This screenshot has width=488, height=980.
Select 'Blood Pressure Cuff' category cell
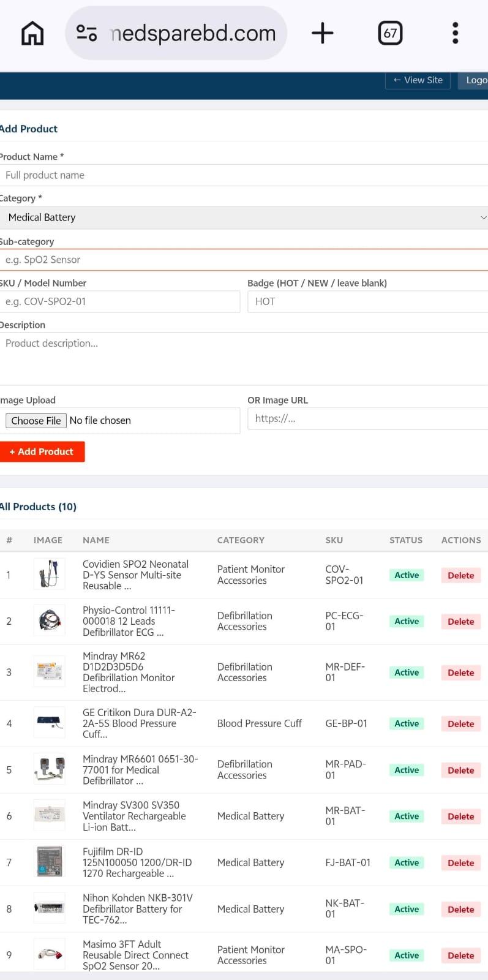click(x=260, y=723)
